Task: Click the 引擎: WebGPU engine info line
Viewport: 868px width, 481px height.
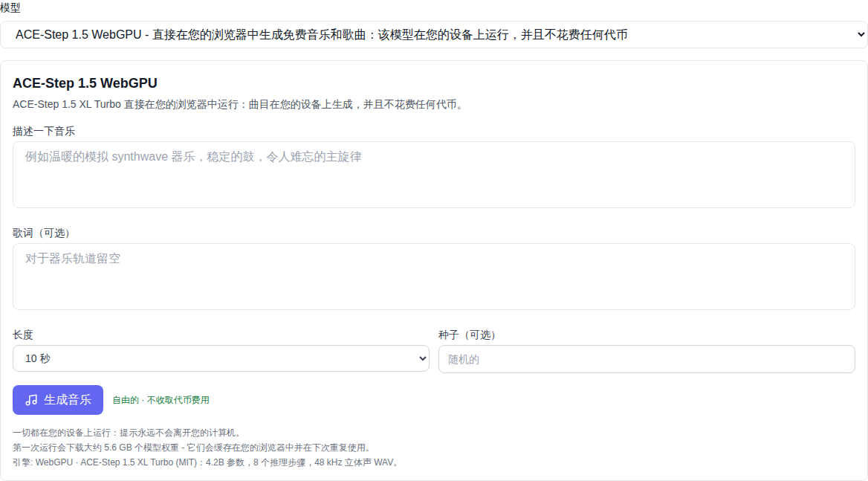Action: click(x=207, y=462)
